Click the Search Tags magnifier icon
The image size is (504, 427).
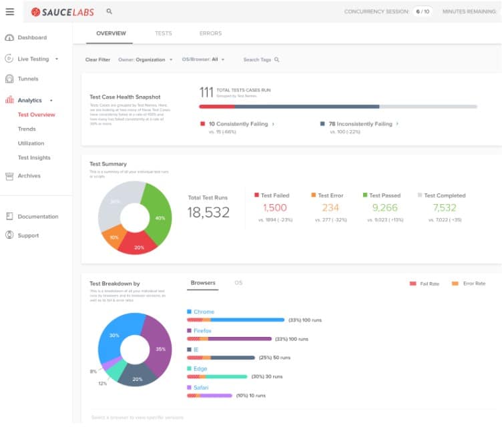click(x=277, y=60)
